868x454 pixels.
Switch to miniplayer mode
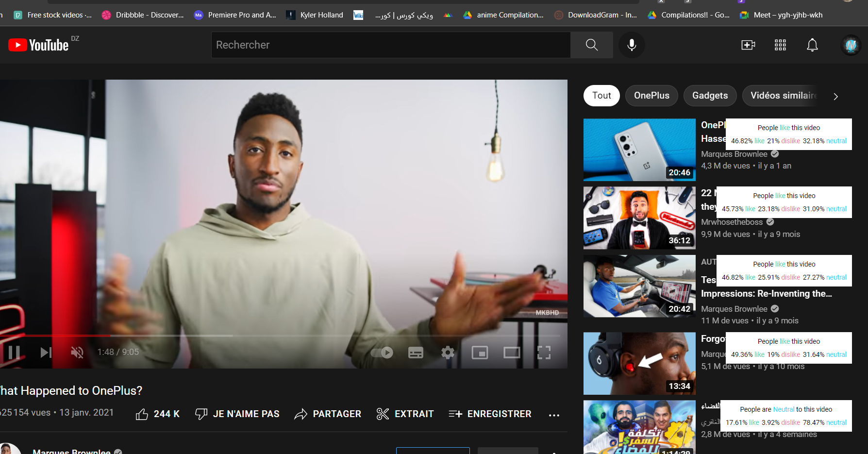(x=480, y=353)
